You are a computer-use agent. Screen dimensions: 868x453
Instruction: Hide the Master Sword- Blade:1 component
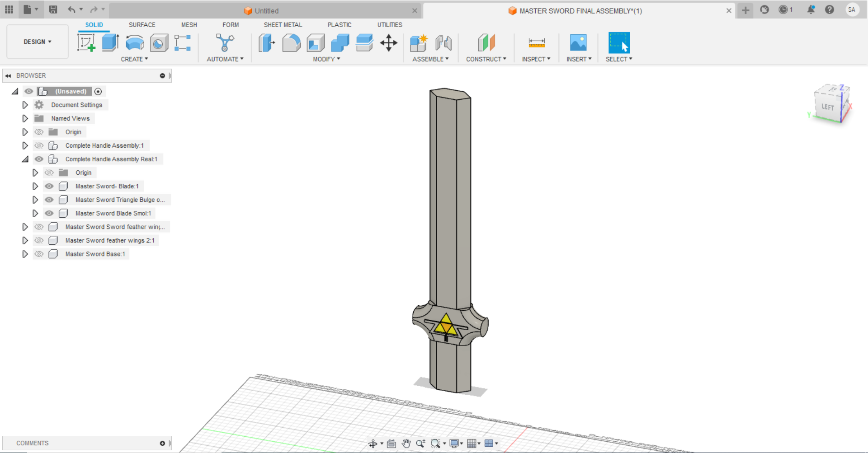(x=49, y=186)
